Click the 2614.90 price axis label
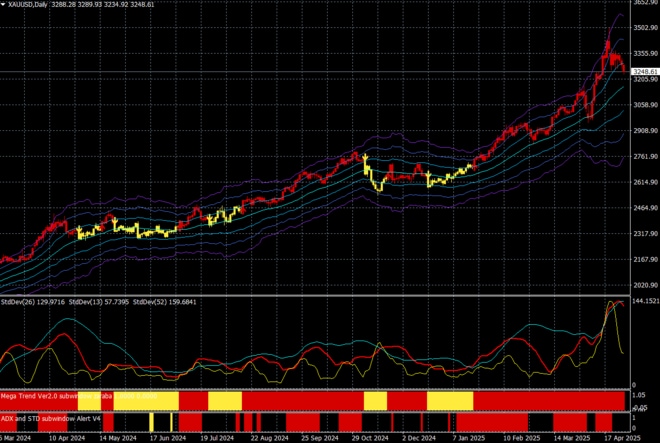Viewport: 660px width, 443px height. tap(645, 182)
